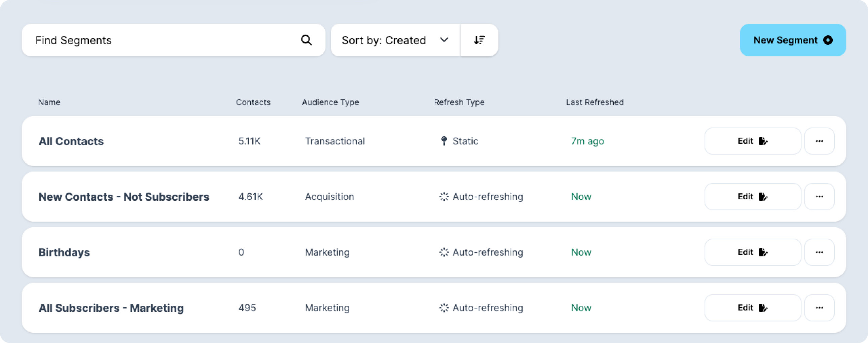Open All Subscribers - Marketing segment name

111,308
